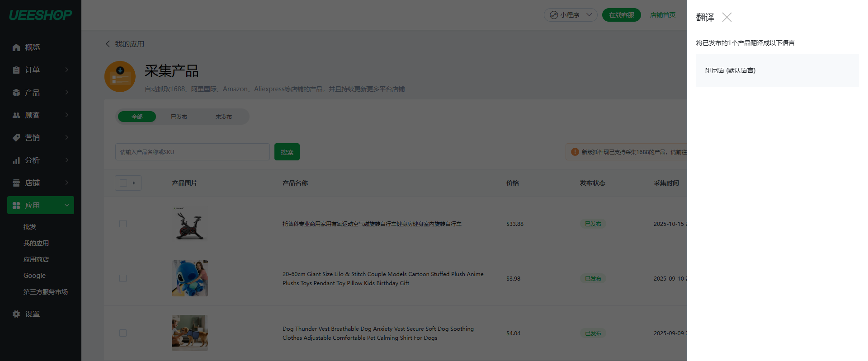The height and width of the screenshot is (361, 868).
Task: Click the product name or SKU search field
Action: click(192, 152)
